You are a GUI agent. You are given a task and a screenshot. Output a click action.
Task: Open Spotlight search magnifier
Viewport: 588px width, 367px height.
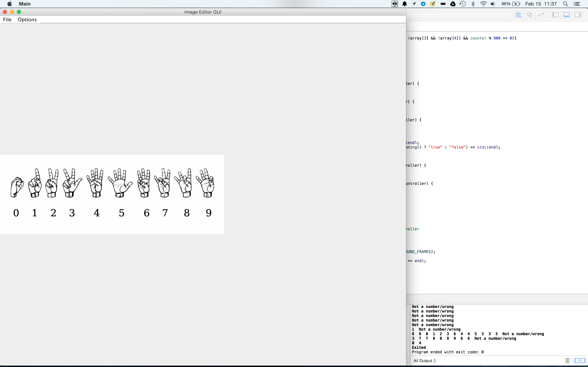pos(565,4)
